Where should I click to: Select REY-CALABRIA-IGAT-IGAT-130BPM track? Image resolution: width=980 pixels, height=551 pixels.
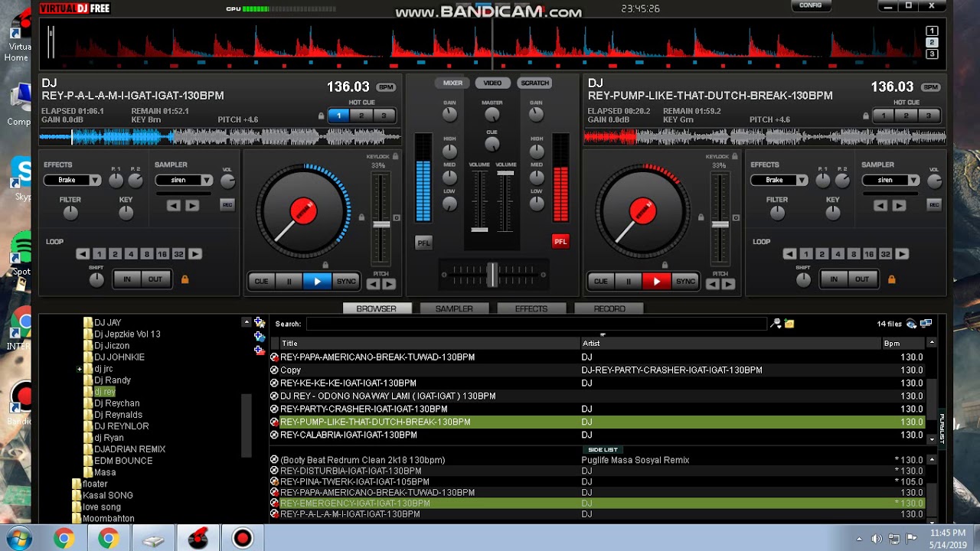tap(348, 435)
